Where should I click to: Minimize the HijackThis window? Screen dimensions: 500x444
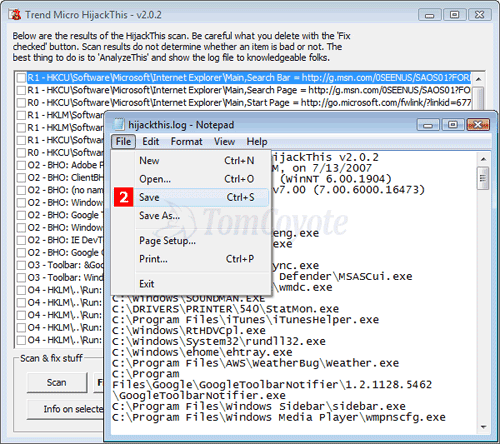(x=430, y=15)
